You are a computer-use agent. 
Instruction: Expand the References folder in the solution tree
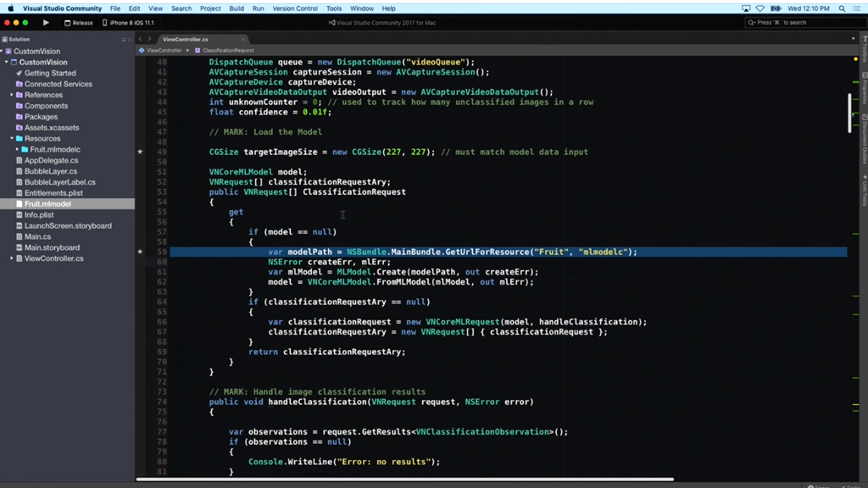[x=11, y=96]
